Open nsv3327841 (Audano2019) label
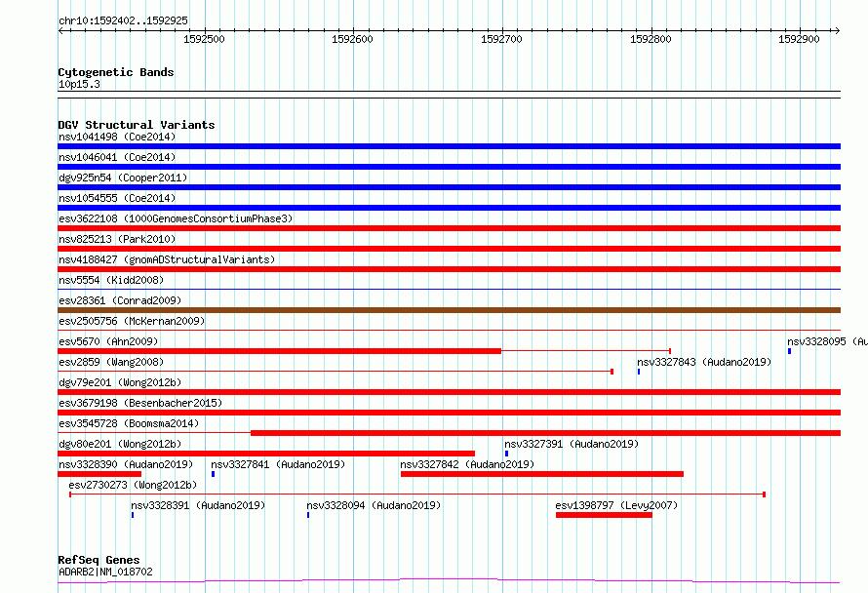 coord(278,464)
